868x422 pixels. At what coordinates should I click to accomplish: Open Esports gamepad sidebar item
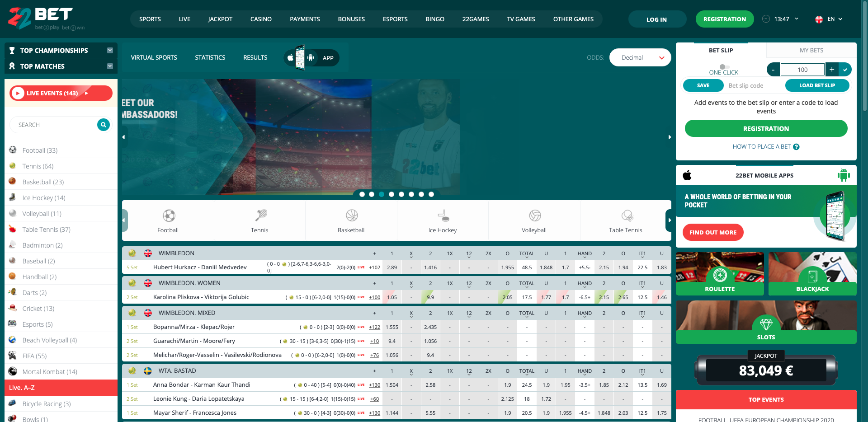click(61, 324)
